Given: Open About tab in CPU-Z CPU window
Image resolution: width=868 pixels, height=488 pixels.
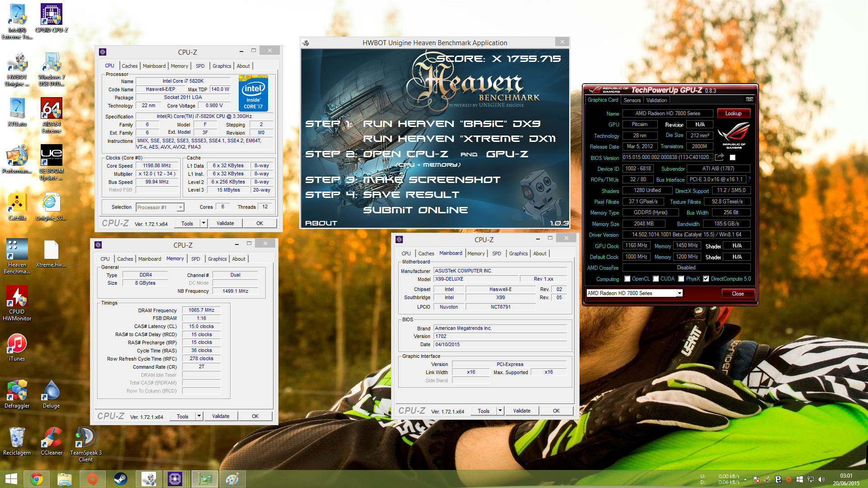Looking at the screenshot, I should [243, 66].
